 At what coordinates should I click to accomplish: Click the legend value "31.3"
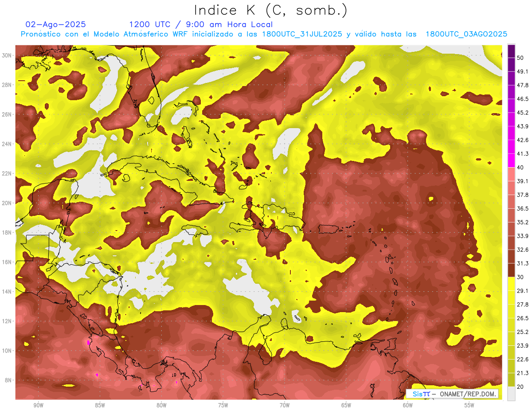[x=523, y=263]
